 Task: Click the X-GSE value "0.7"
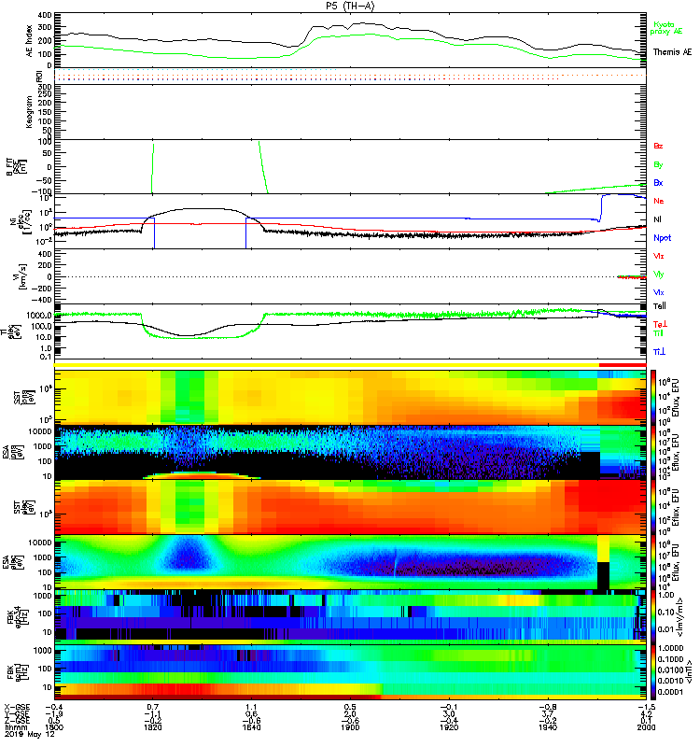(x=153, y=707)
